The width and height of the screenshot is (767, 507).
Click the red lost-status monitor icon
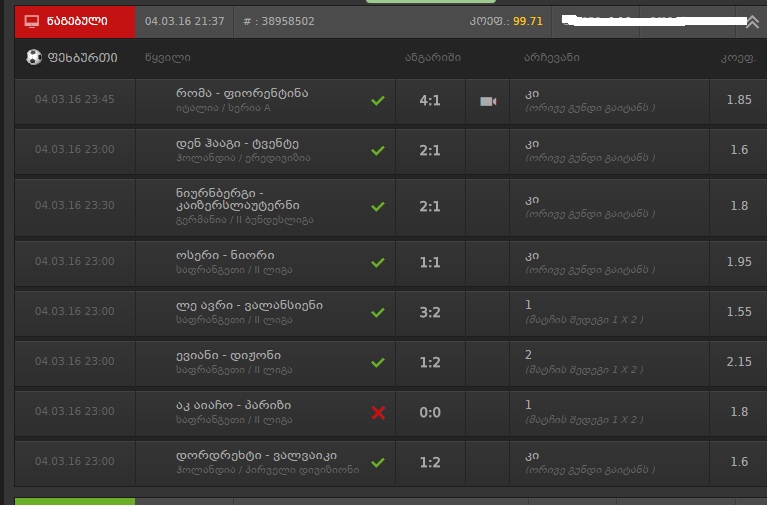point(32,22)
